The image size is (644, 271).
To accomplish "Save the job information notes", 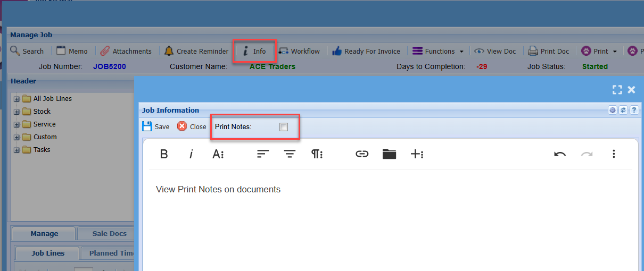I will tap(156, 126).
